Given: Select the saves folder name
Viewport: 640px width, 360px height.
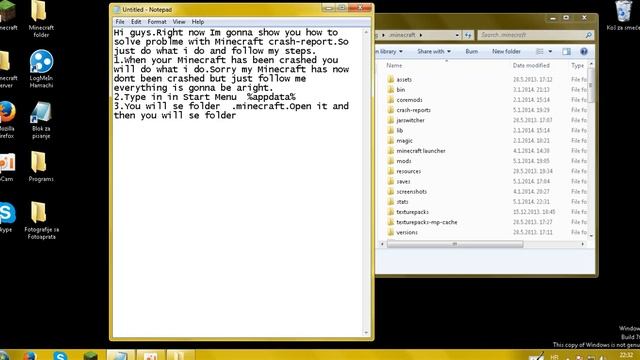Looking at the screenshot, I should tap(403, 181).
